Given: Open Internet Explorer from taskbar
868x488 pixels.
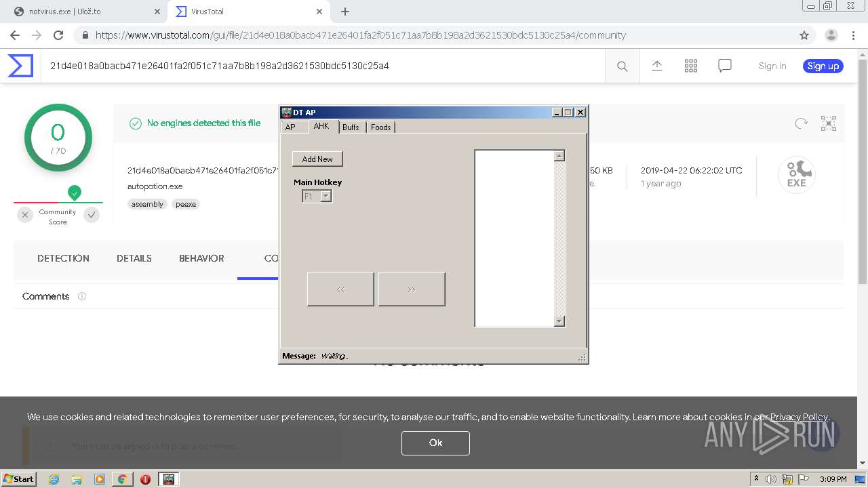Looking at the screenshot, I should point(54,479).
